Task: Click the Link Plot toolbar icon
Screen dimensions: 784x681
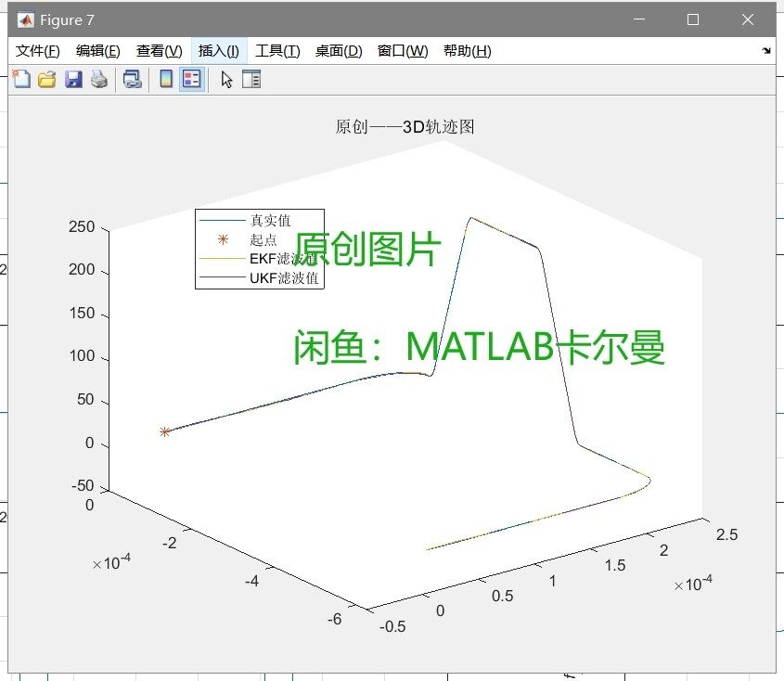Action: [133, 80]
